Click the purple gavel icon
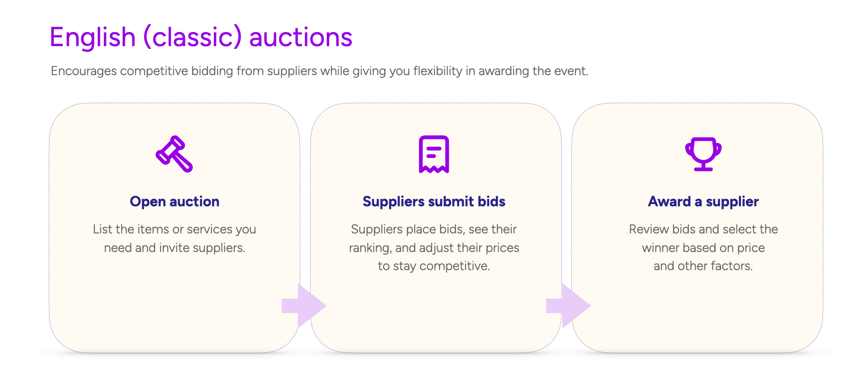 point(174,154)
